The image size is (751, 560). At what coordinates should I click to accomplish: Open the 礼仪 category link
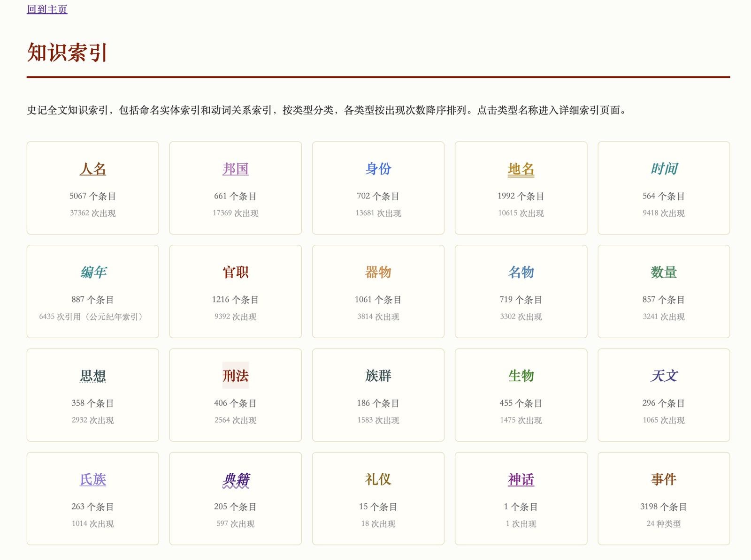378,480
